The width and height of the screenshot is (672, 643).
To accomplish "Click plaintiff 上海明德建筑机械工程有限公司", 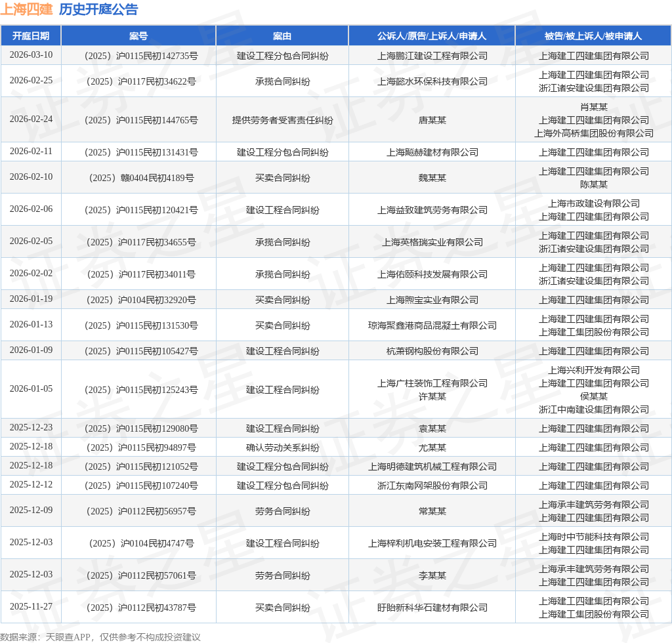I will click(432, 467).
